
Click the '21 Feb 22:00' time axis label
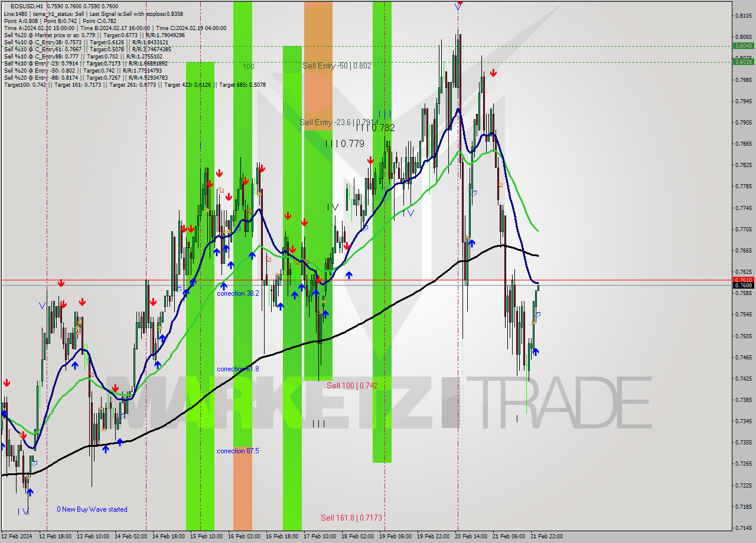[546, 537]
